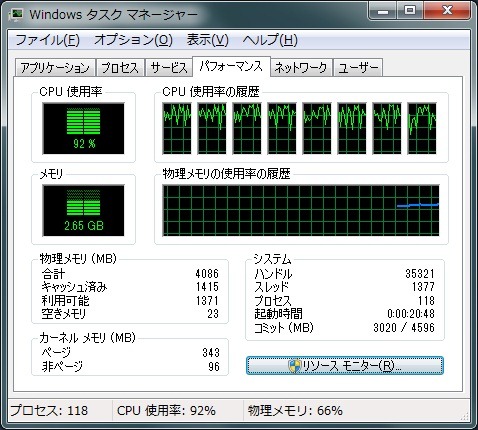Click ページ value 343

pos(211,352)
